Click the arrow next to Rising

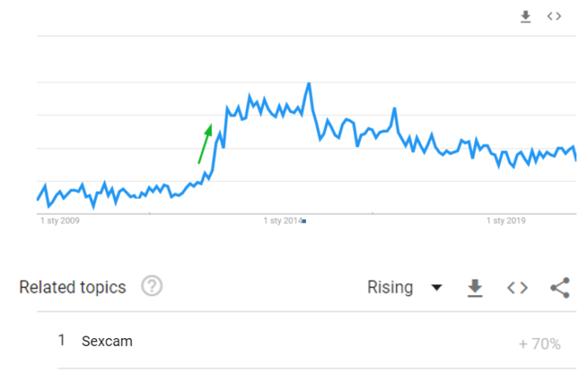tap(437, 288)
